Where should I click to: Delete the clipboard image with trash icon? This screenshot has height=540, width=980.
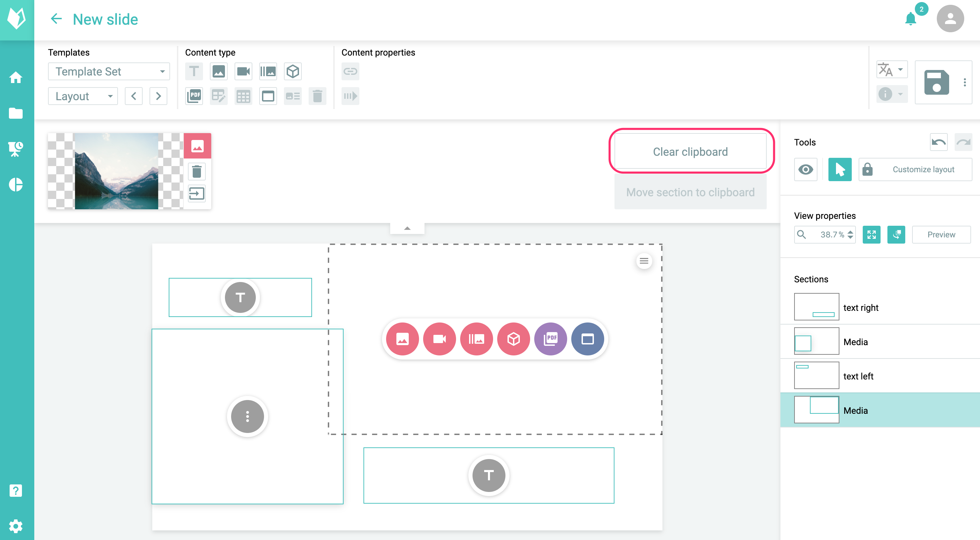(x=197, y=172)
